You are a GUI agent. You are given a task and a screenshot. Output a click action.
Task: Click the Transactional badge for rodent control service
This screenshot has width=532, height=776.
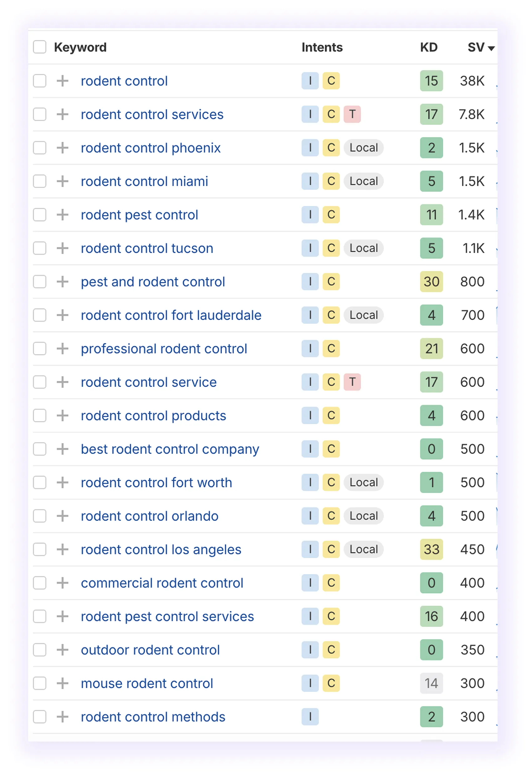[x=352, y=382]
